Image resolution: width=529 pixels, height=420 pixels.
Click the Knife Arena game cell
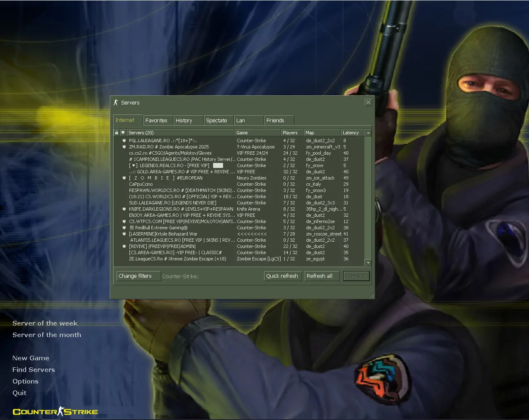pos(248,209)
